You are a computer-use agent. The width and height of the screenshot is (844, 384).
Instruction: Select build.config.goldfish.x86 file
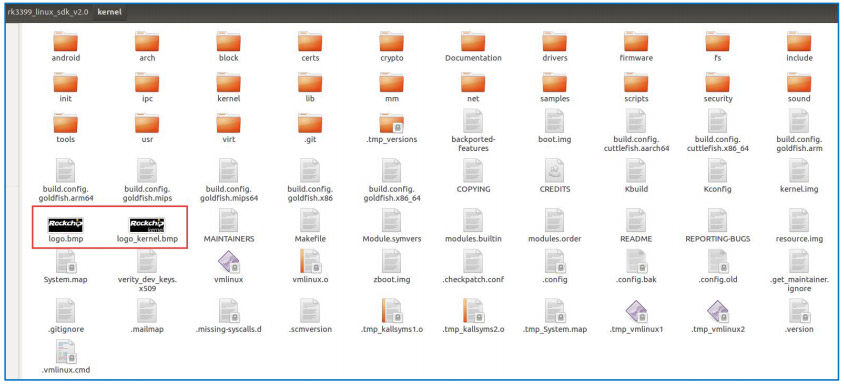(x=310, y=171)
